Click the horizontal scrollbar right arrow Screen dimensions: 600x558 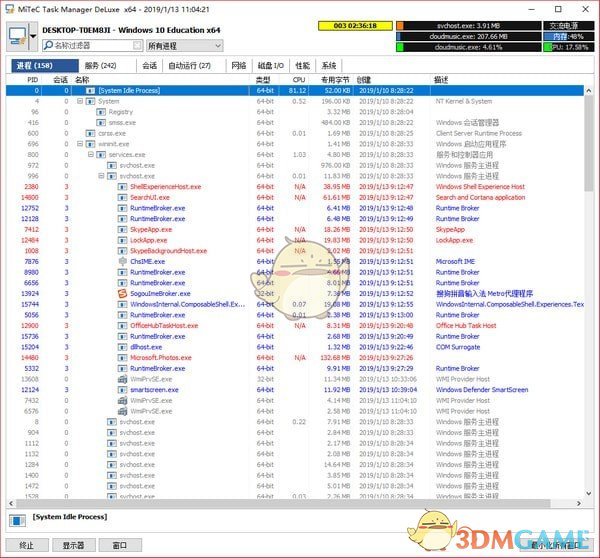[579, 503]
